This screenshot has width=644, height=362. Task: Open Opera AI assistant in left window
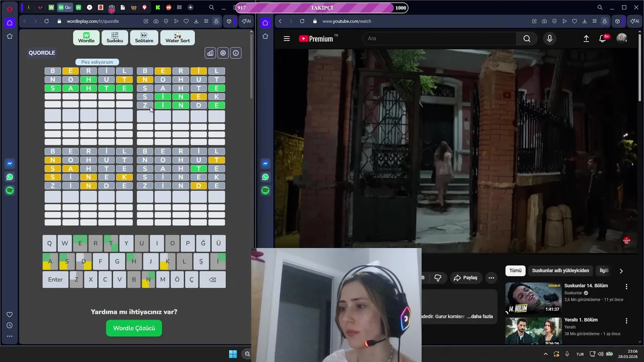pos(246,21)
